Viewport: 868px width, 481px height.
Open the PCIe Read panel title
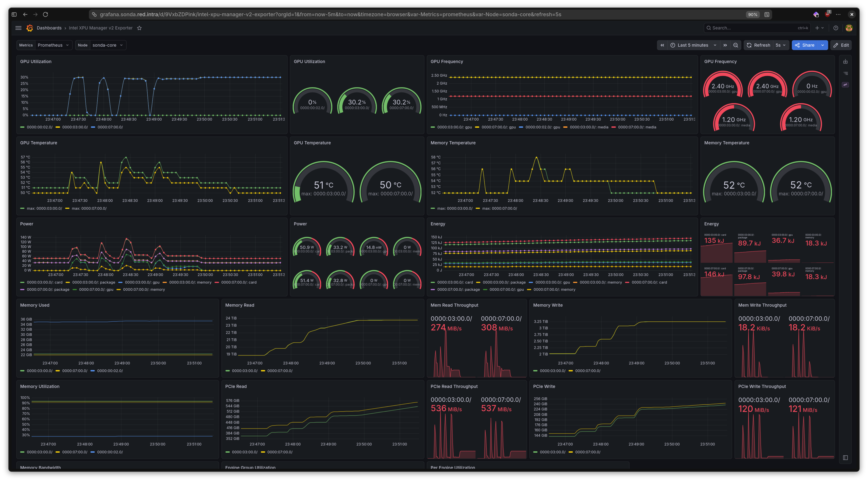coord(236,386)
